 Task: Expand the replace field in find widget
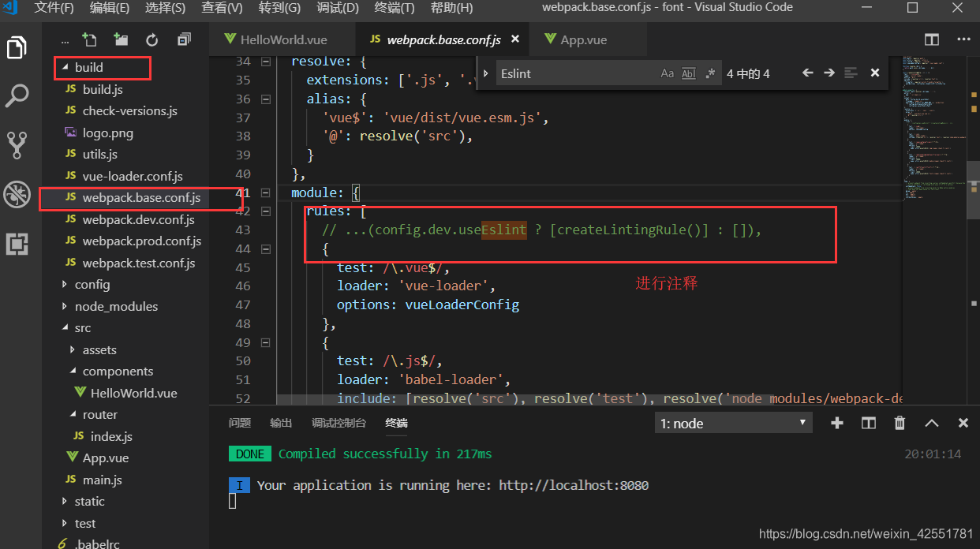point(485,73)
